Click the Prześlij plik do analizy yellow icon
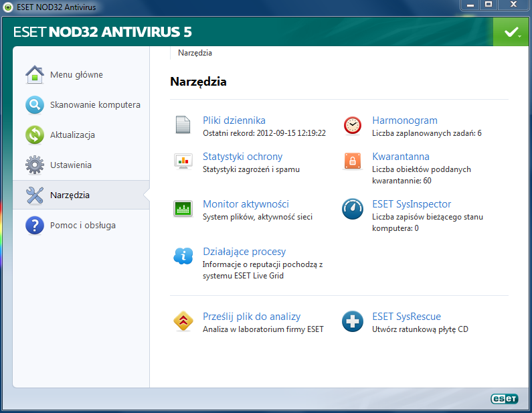 (x=183, y=321)
